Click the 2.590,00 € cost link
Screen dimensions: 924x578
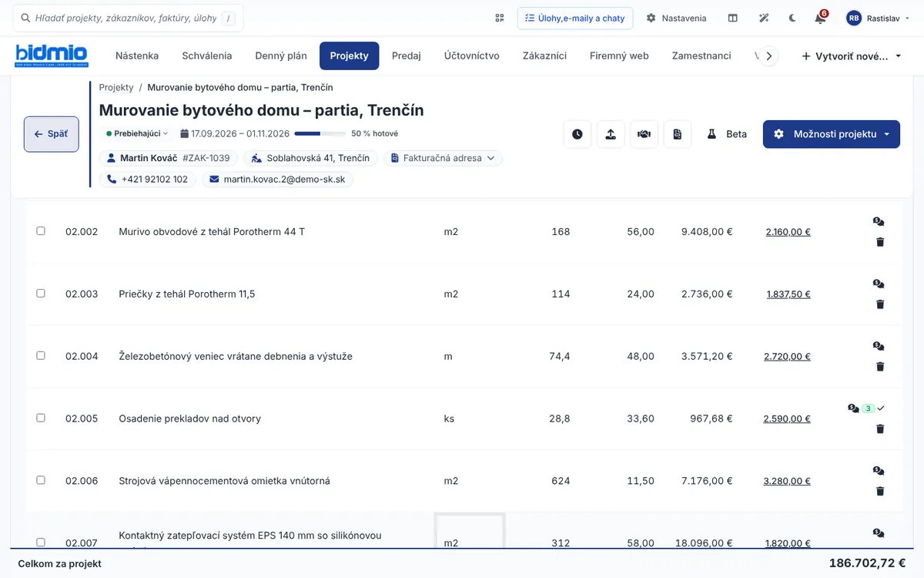click(787, 418)
